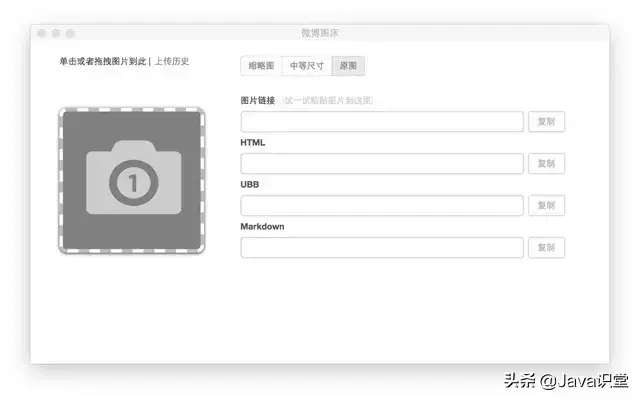The height and width of the screenshot is (400, 640).
Task: Focus the Markdown code field
Action: (x=382, y=247)
